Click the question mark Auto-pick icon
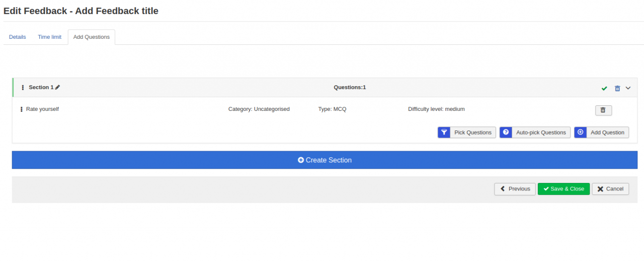Image resolution: width=644 pixels, height=261 pixels. click(x=506, y=133)
